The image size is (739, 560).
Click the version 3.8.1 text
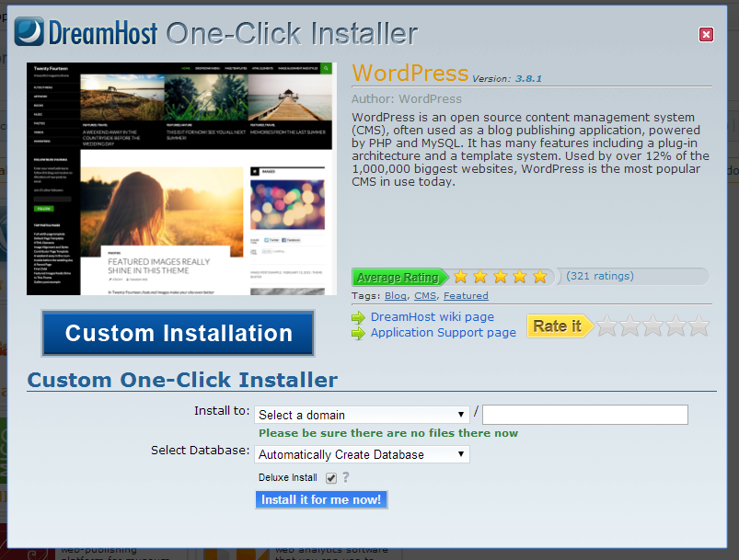click(x=528, y=79)
